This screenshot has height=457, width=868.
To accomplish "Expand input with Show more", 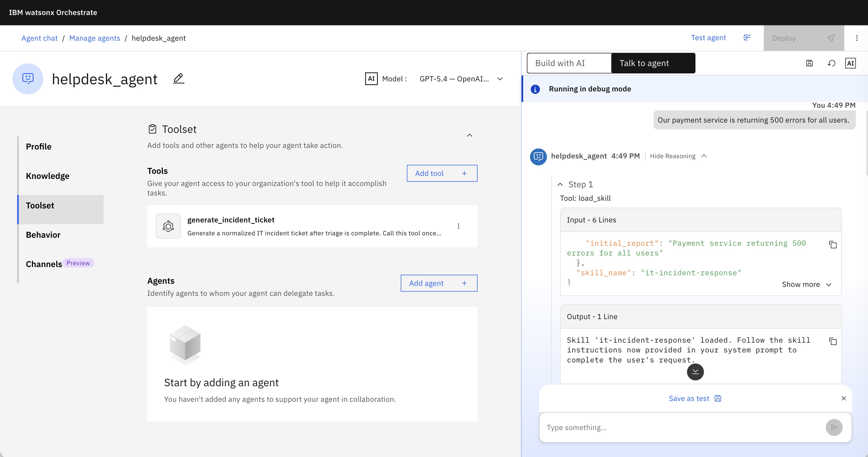I will pyautogui.click(x=807, y=284).
